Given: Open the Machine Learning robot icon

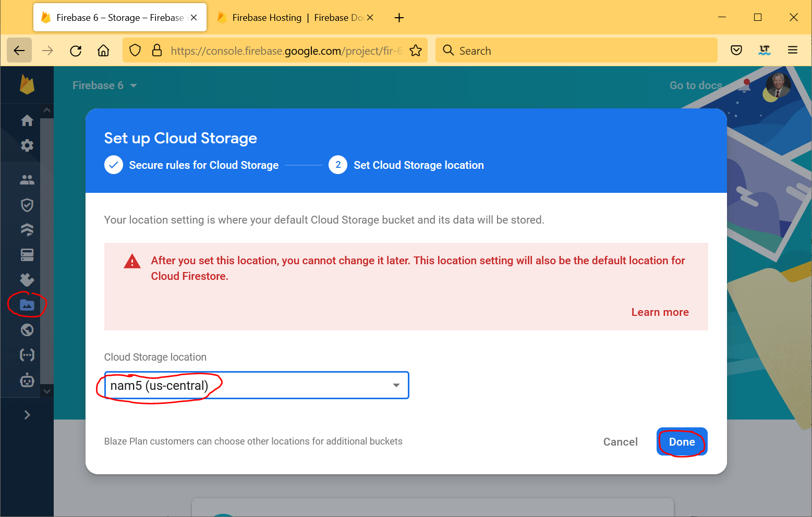Looking at the screenshot, I should [27, 380].
